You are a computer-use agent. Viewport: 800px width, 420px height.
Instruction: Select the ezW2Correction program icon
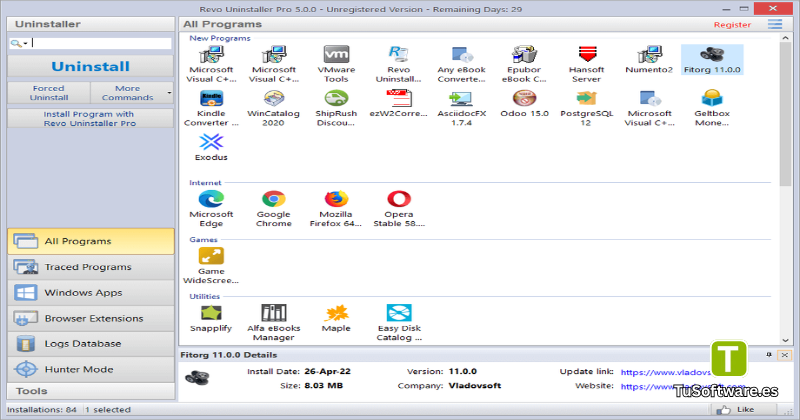[x=398, y=98]
